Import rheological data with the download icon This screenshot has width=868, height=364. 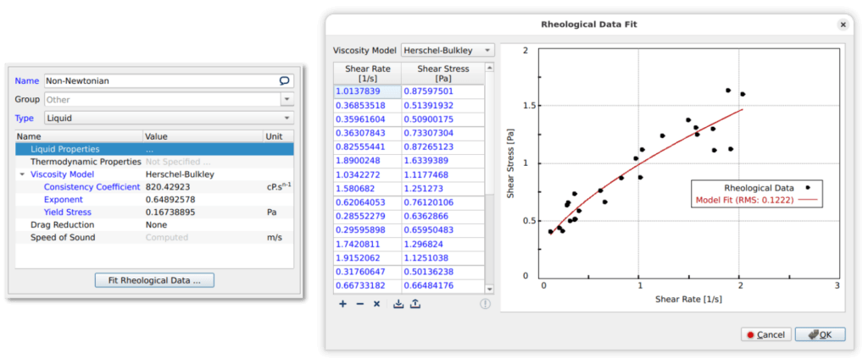click(398, 304)
